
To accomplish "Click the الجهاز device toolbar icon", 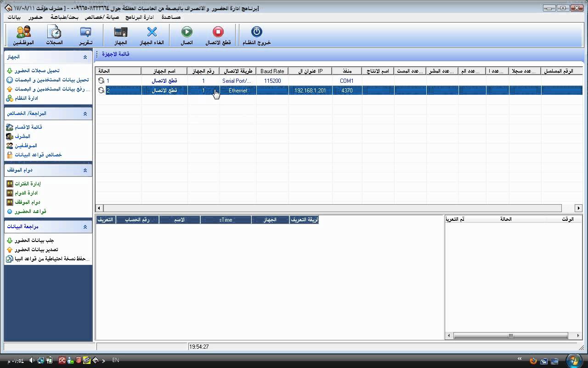I will point(120,32).
